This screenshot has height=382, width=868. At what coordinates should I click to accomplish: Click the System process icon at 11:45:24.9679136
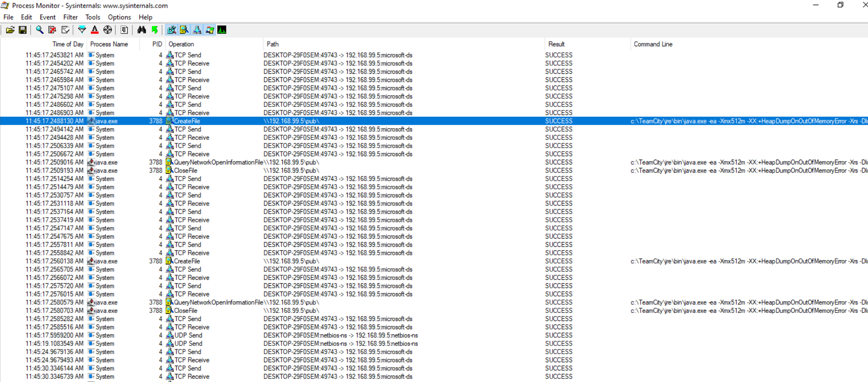click(x=91, y=352)
